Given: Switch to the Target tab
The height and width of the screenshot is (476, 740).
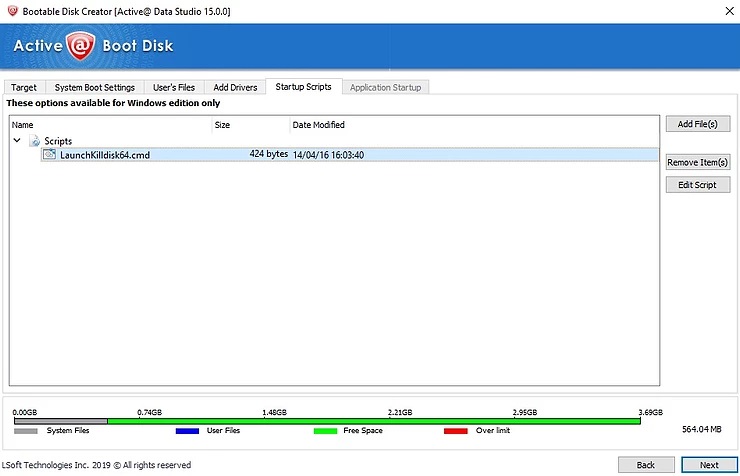Looking at the screenshot, I should click(23, 88).
